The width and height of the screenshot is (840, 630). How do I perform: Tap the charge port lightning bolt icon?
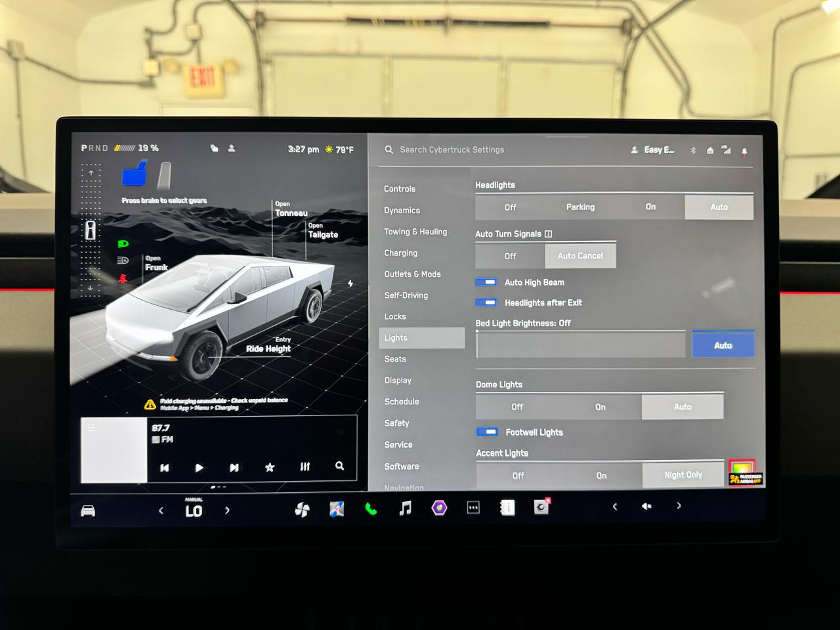point(350,283)
